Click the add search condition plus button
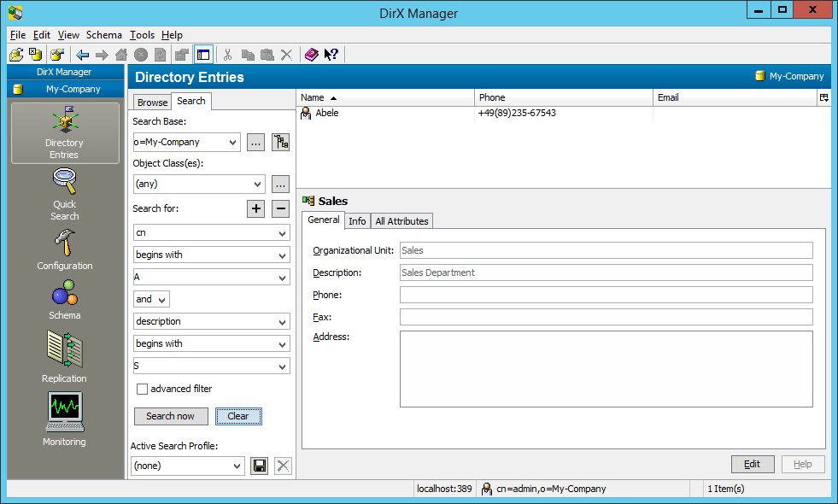Viewport: 838px width, 504px height. (x=256, y=208)
